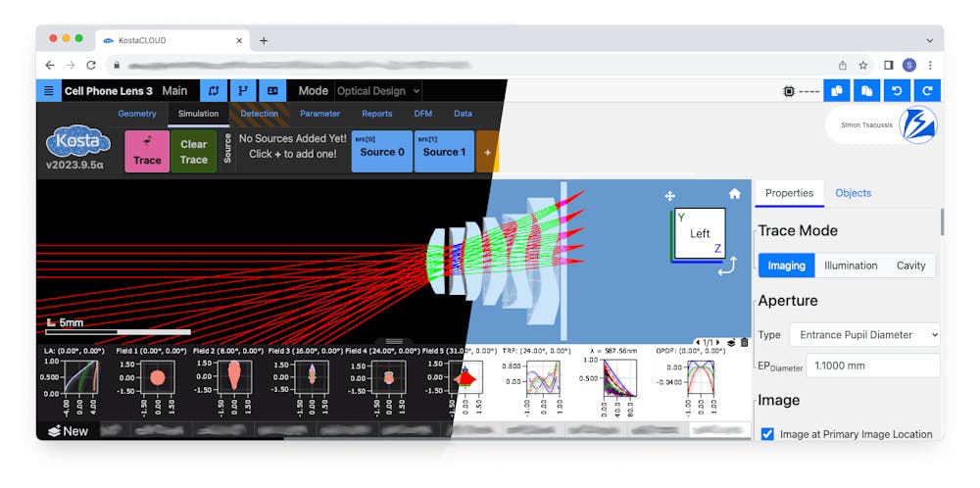980x488 pixels.
Task: Open the Detection tab
Action: tap(260, 114)
